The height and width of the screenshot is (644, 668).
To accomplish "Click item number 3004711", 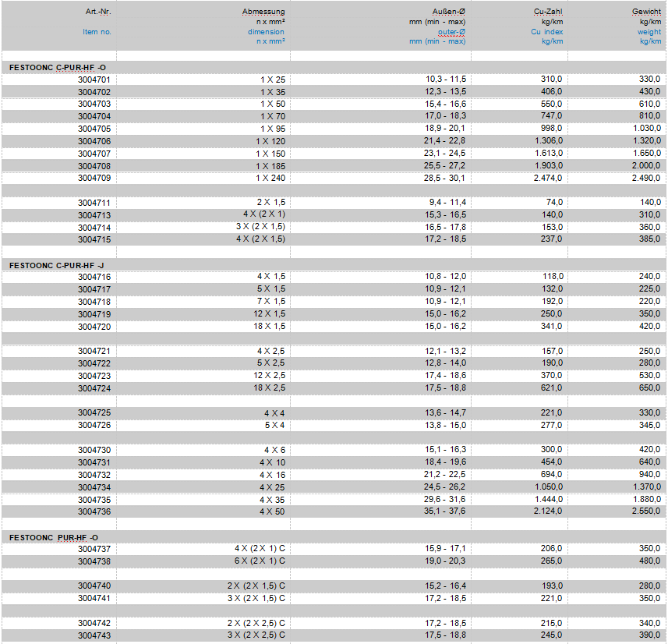I will click(94, 203).
